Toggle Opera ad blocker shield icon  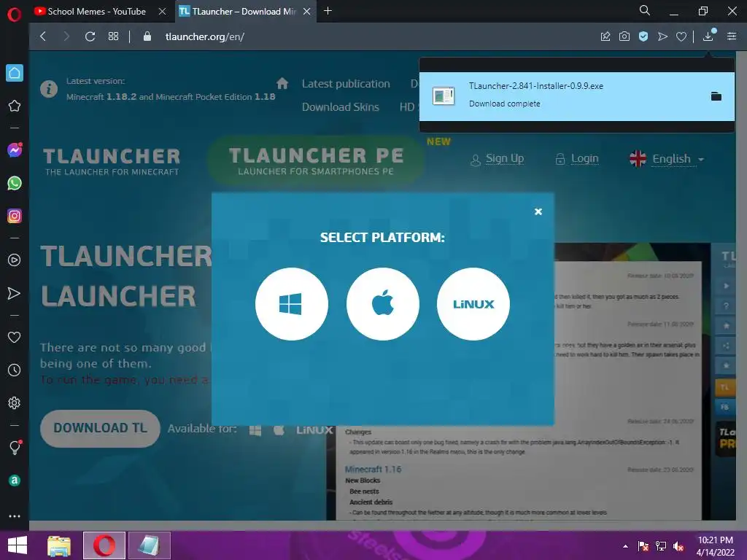tap(643, 36)
